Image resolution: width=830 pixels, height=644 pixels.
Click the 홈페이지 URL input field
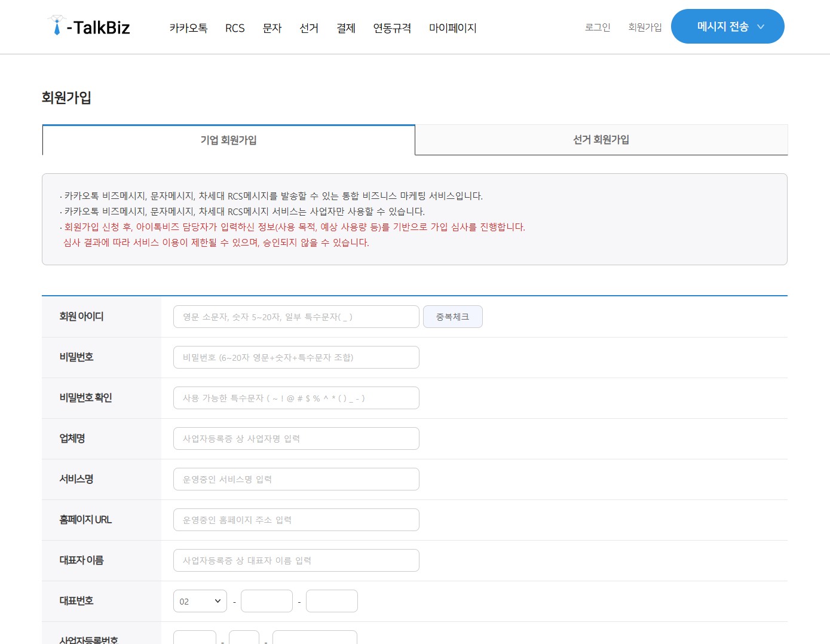[x=296, y=520]
